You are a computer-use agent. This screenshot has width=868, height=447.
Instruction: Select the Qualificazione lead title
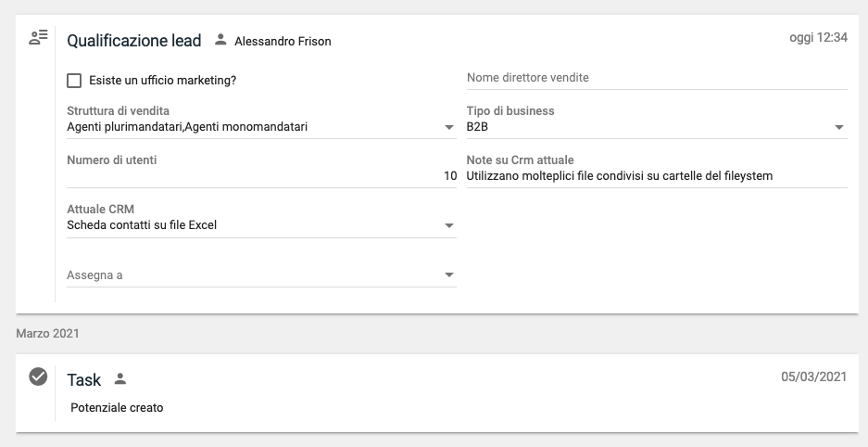pyautogui.click(x=133, y=41)
